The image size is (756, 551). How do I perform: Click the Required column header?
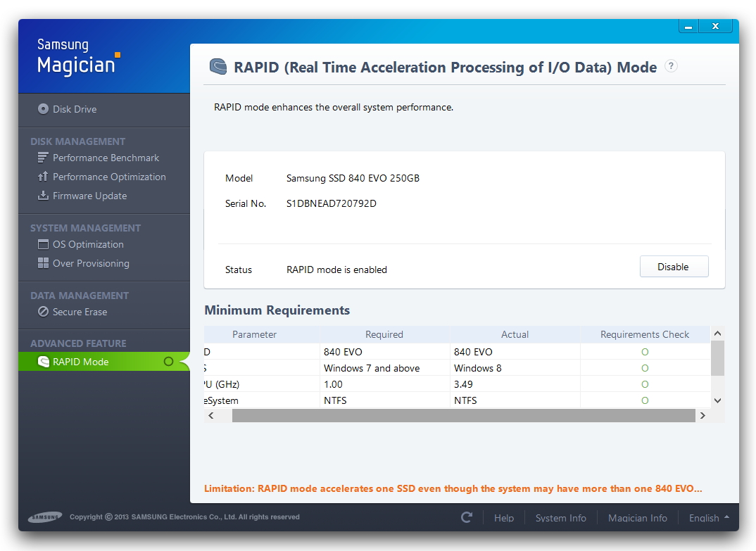(x=384, y=334)
